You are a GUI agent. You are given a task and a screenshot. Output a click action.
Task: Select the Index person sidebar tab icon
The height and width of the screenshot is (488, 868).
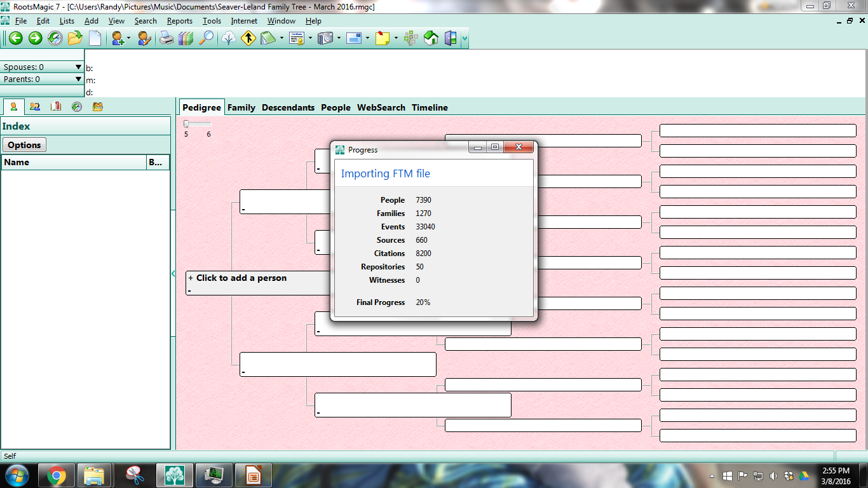[13, 107]
